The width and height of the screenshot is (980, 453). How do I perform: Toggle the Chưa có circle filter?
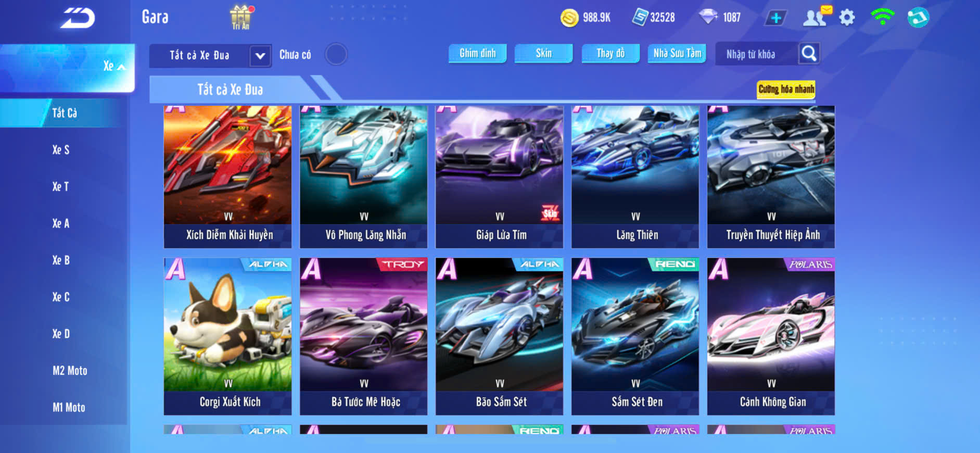pos(336,54)
